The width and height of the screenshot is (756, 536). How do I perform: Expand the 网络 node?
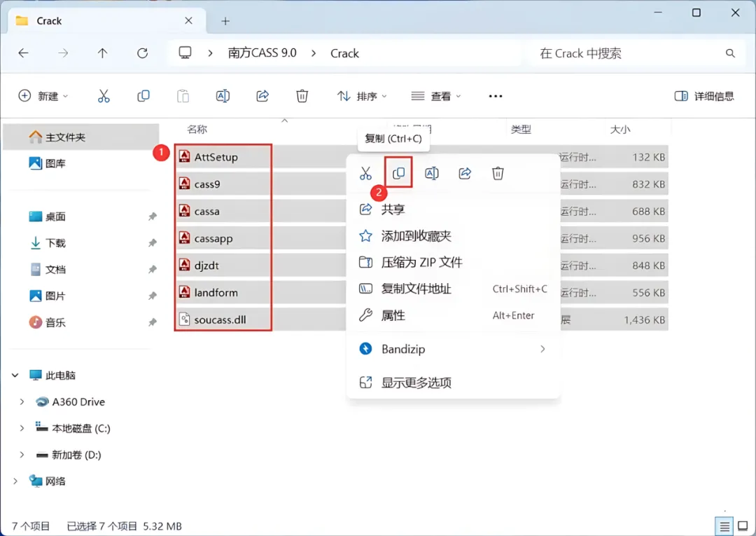coord(15,481)
